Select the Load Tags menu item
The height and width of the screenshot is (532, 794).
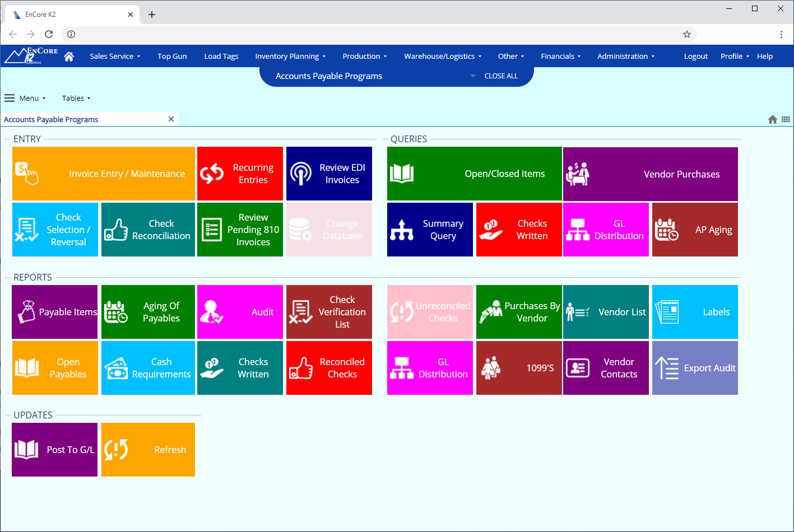221,57
